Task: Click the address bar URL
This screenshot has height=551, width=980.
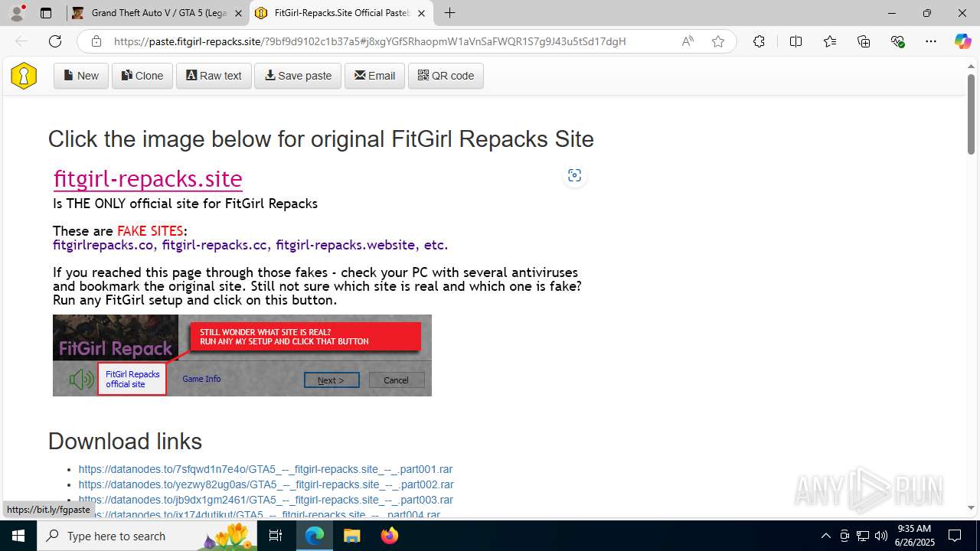Action: (x=370, y=41)
